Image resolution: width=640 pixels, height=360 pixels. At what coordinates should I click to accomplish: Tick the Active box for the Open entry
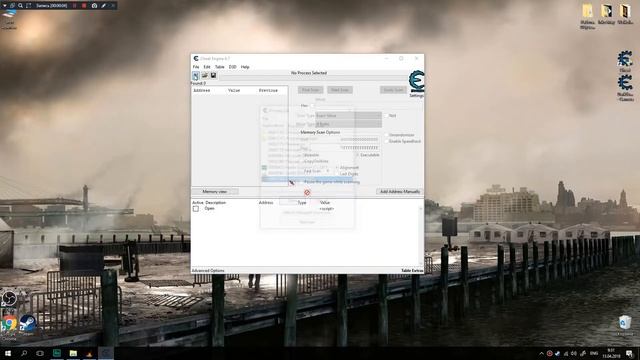coord(196,209)
